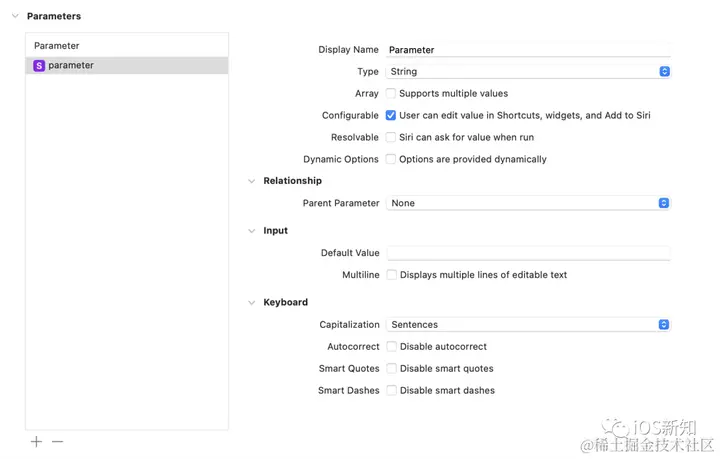Check Disable smart dashes option

(392, 391)
